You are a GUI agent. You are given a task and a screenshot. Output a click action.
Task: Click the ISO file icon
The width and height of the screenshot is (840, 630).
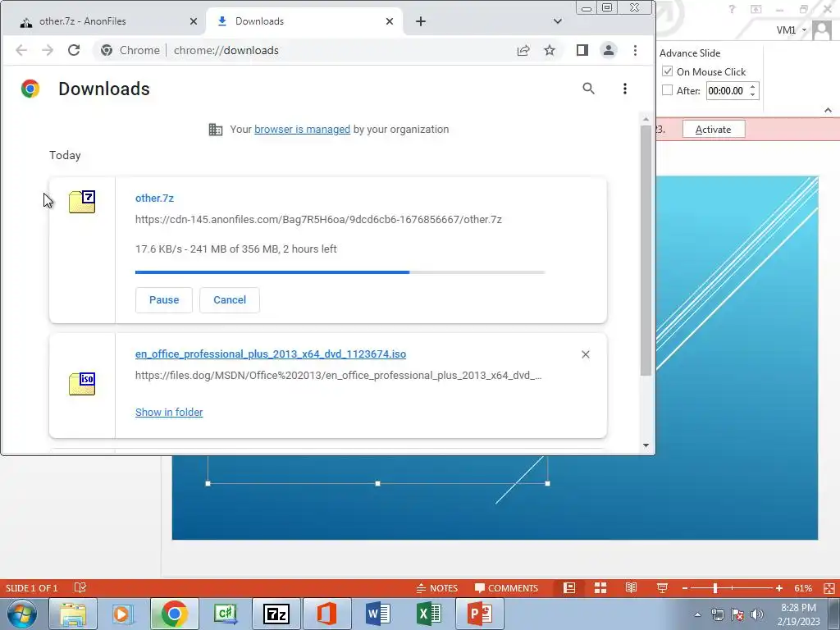coord(82,384)
